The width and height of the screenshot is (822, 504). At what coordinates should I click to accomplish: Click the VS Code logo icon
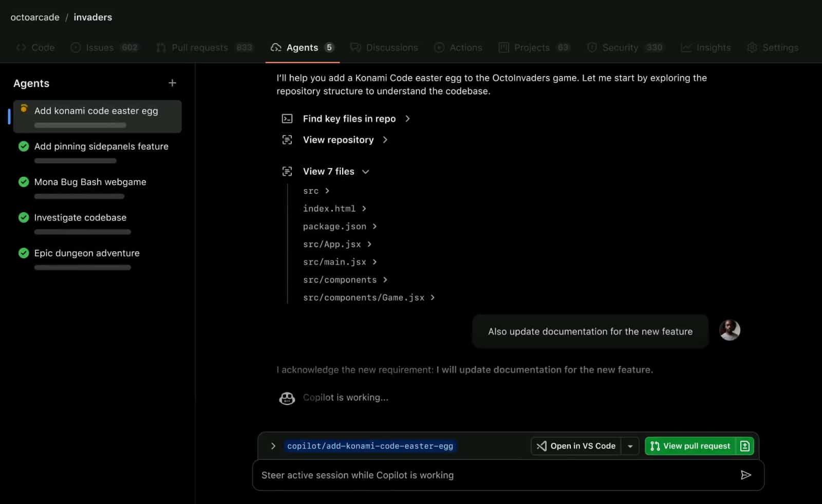(x=541, y=446)
